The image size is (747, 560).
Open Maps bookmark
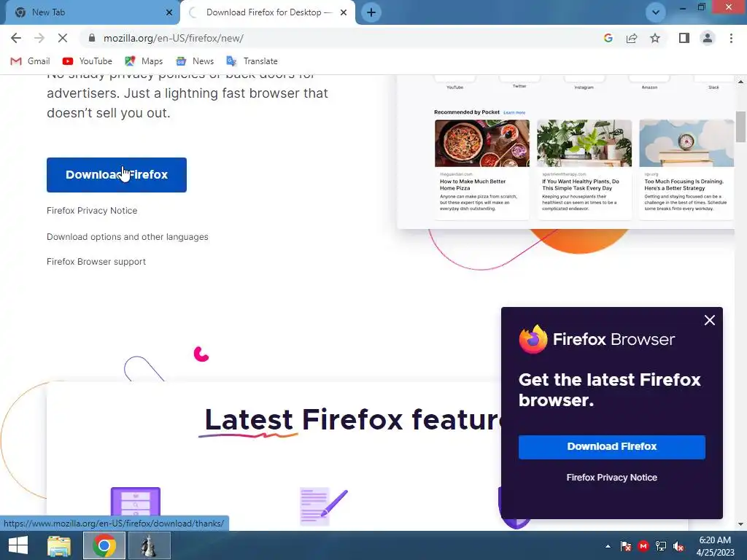click(144, 61)
